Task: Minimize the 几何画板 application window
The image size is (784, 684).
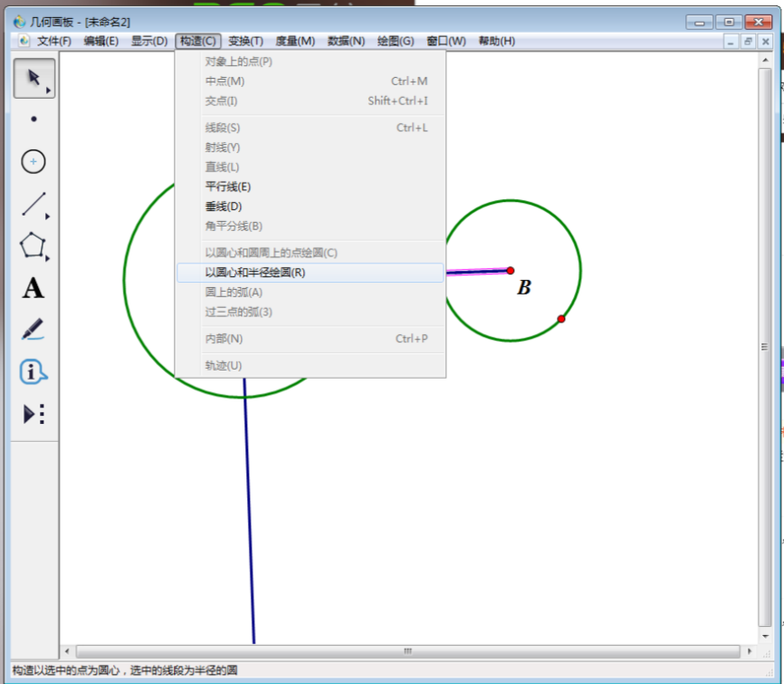Action: click(x=700, y=22)
